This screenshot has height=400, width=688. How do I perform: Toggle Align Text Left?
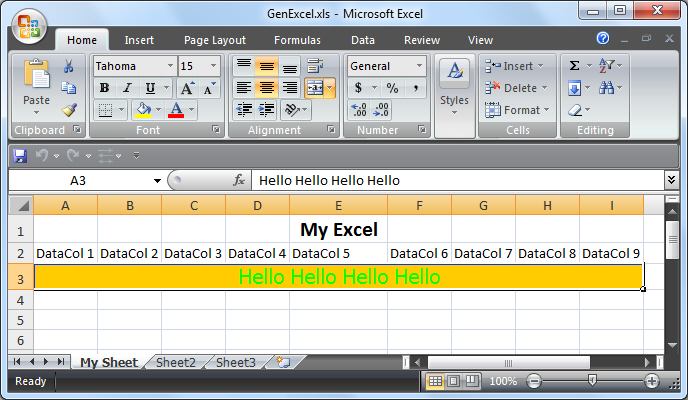click(x=244, y=88)
